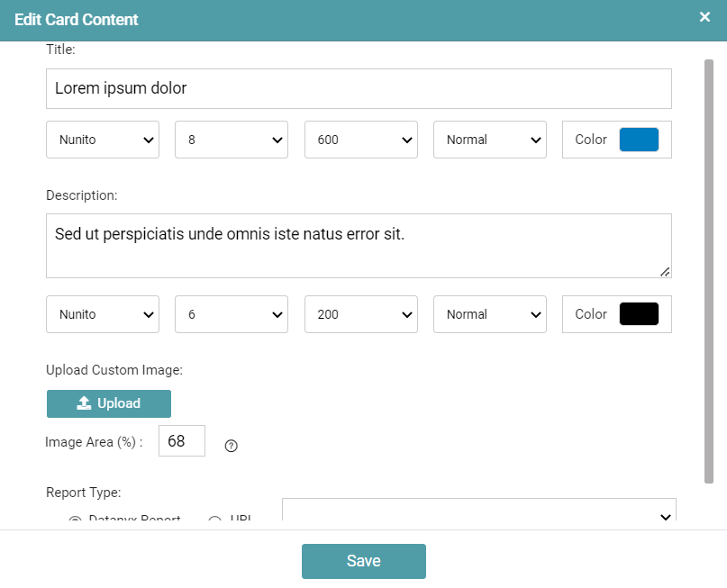This screenshot has width=727, height=588.
Task: Open the title font weight 600 dropdown
Action: pos(361,140)
